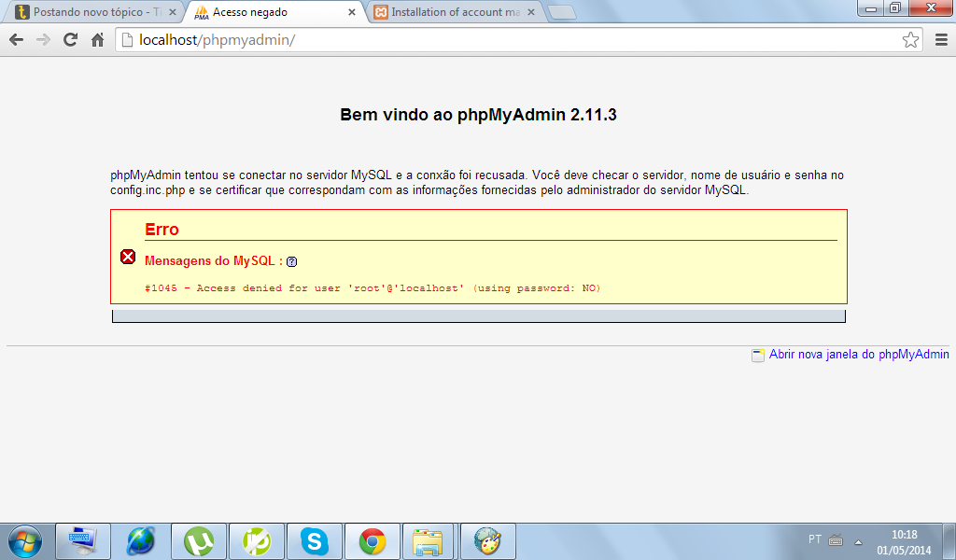
Task: Open MySQL error documentation help icon
Action: click(292, 262)
